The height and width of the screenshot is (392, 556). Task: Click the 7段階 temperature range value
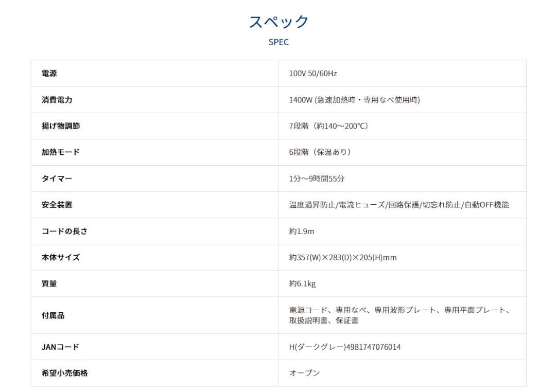tap(328, 126)
